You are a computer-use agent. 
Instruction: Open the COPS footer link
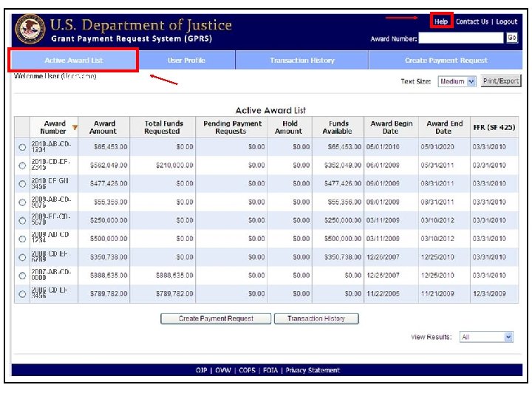247,370
